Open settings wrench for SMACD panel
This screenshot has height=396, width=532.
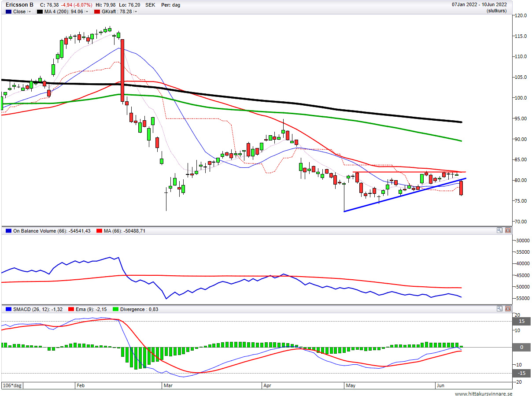(x=499, y=309)
